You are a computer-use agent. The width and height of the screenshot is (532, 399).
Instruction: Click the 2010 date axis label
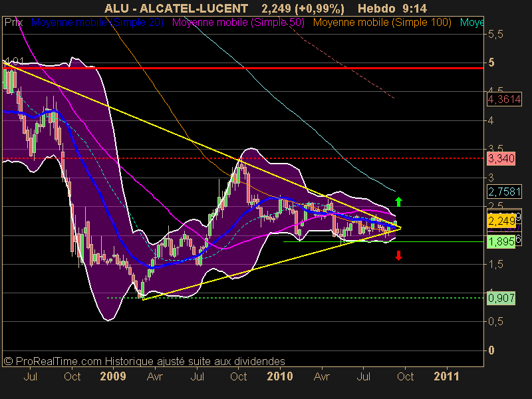pyautogui.click(x=280, y=376)
